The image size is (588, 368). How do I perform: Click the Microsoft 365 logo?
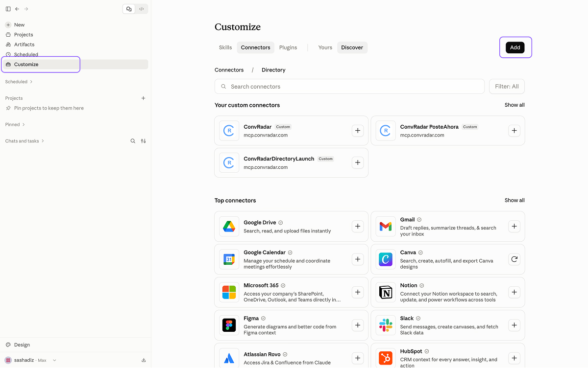tap(229, 292)
